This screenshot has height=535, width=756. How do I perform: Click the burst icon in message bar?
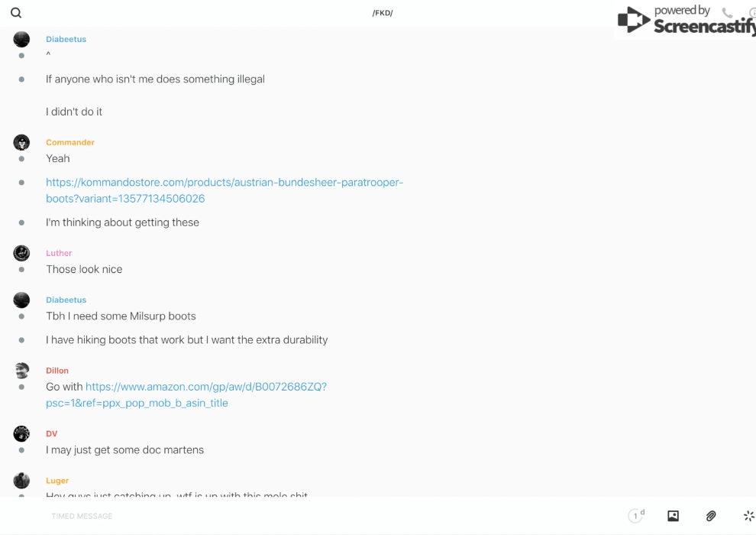[x=748, y=516]
